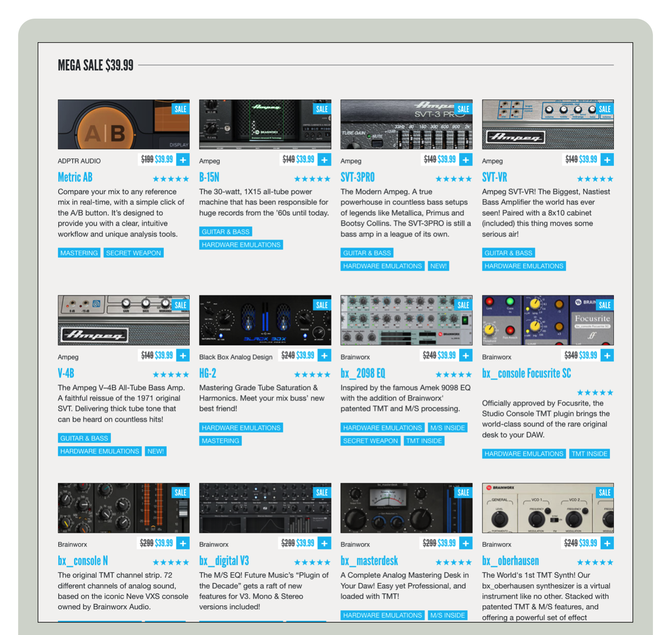This screenshot has height=635, width=672.
Task: Add HG-2 to cart with plus icon
Action: [324, 355]
